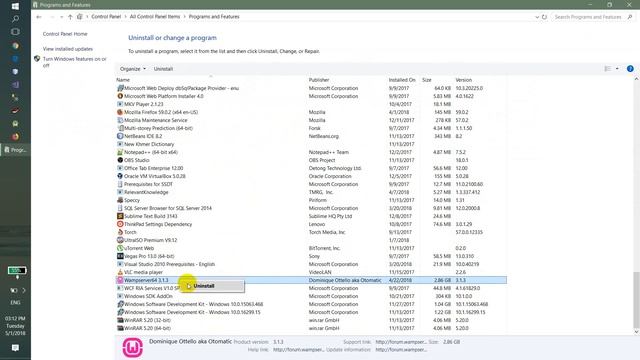Select the Speccy program icon
Screen dimensions: 640x360
pyautogui.click(x=120, y=200)
